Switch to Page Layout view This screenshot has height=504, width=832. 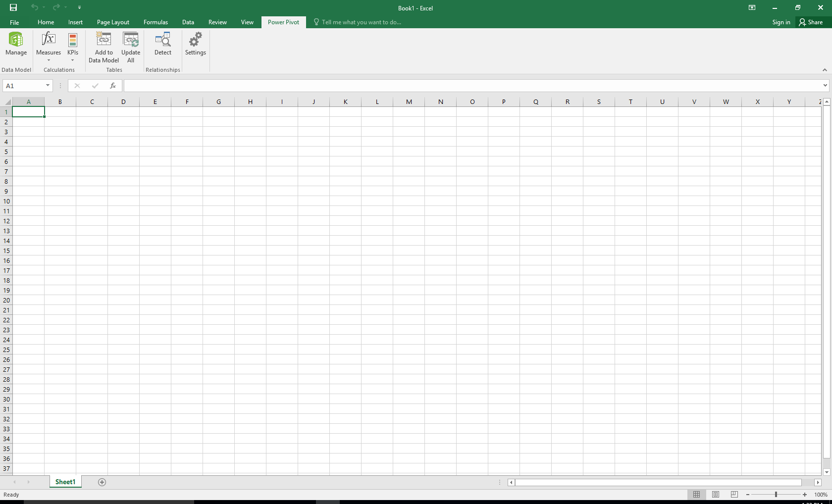[x=716, y=494]
